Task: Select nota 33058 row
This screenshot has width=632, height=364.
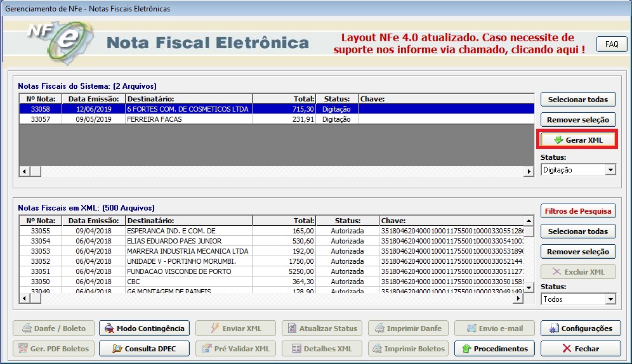Action: (x=277, y=108)
